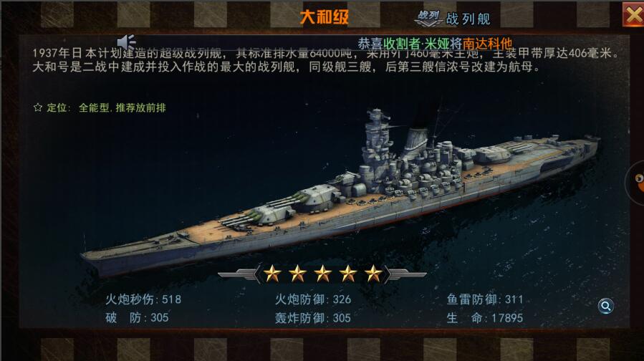Open the magnifier zoom icon
The height and width of the screenshot is (361, 644).
pos(605,306)
